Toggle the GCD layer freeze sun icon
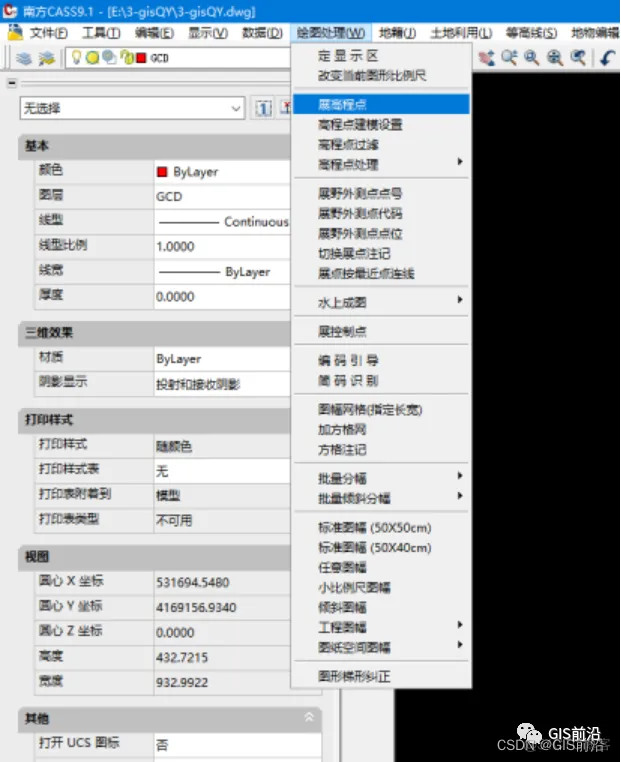This screenshot has height=762, width=621. 92,58
